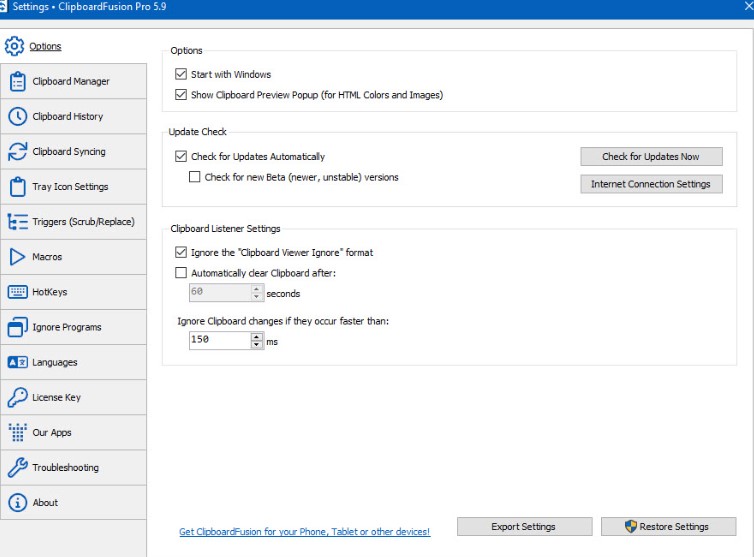Screen dimensions: 754x557
Task: Click the Macros play triangle icon
Action: coord(17,257)
